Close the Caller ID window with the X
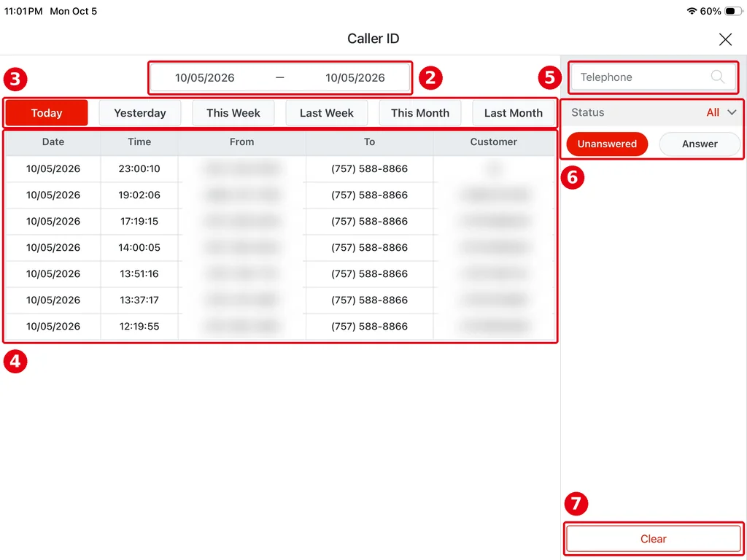Viewport: 747px width, 560px height. tap(725, 39)
